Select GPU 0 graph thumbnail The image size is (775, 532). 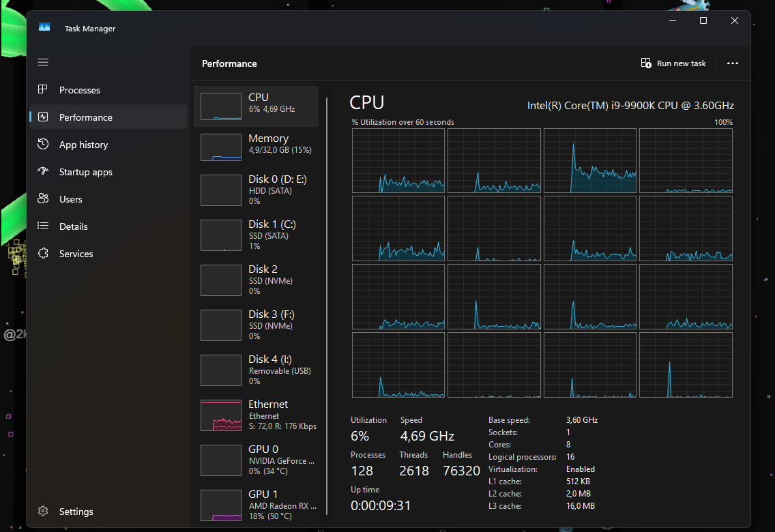tap(221, 460)
